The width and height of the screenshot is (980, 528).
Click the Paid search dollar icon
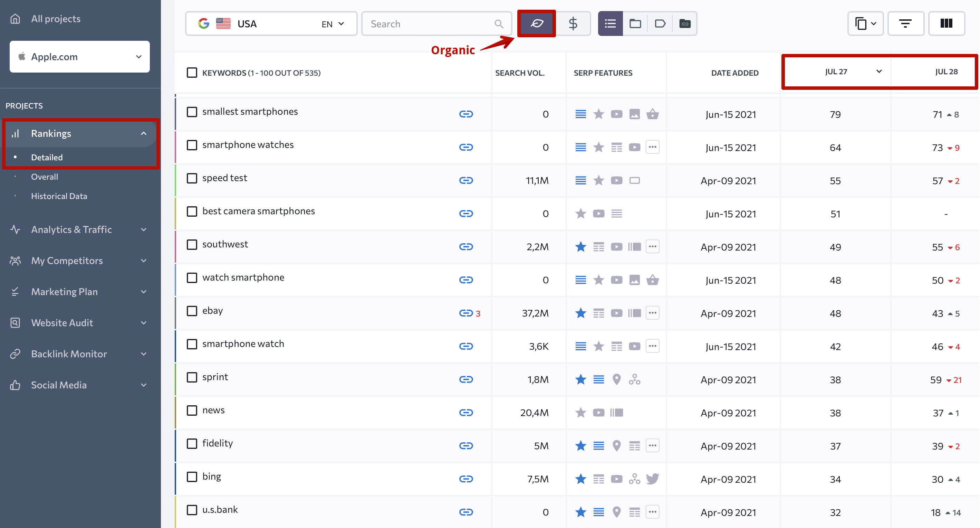573,23
